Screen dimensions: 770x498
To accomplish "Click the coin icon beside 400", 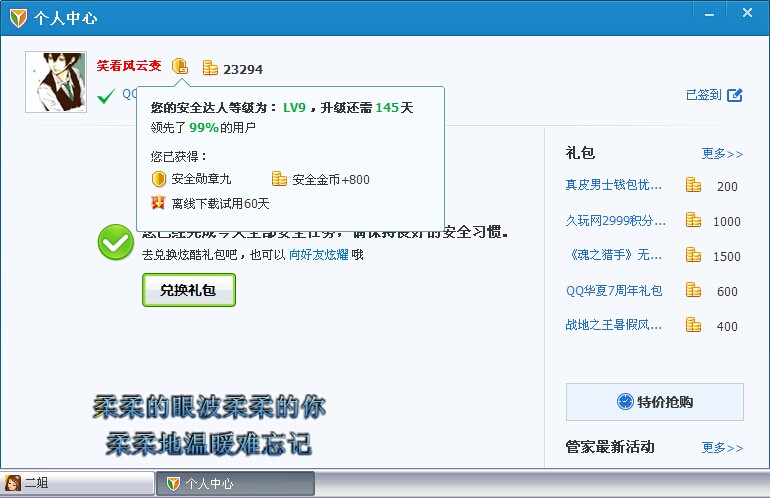I will [x=693, y=325].
